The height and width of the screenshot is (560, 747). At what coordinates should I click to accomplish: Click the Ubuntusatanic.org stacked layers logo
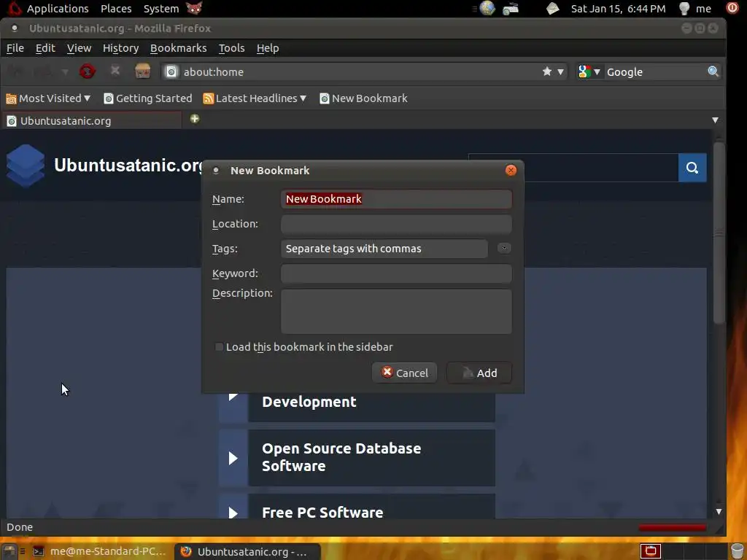point(26,166)
